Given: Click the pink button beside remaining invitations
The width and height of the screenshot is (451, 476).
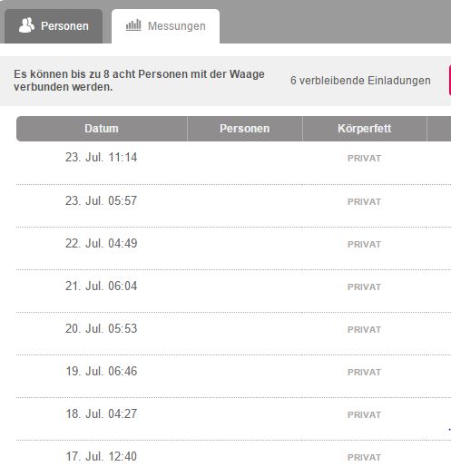Looking at the screenshot, I should 450,81.
